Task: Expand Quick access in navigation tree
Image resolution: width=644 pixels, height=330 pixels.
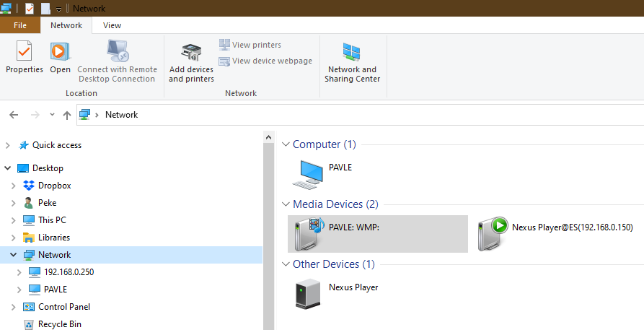Action: (8, 145)
